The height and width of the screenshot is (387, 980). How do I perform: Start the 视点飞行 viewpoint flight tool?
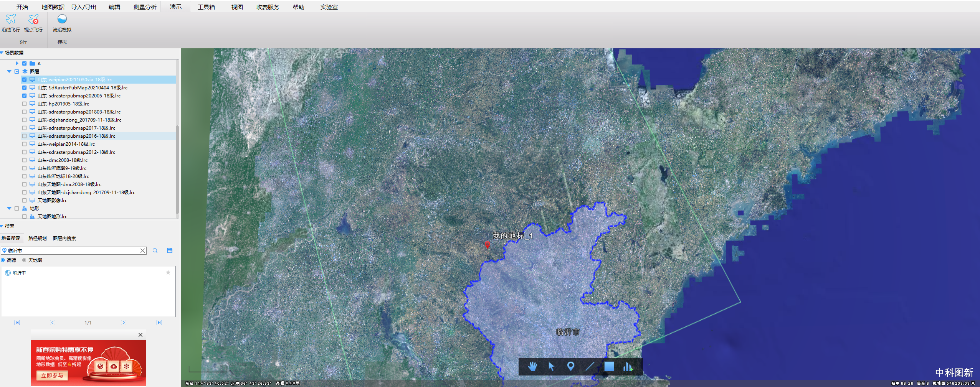pos(33,23)
